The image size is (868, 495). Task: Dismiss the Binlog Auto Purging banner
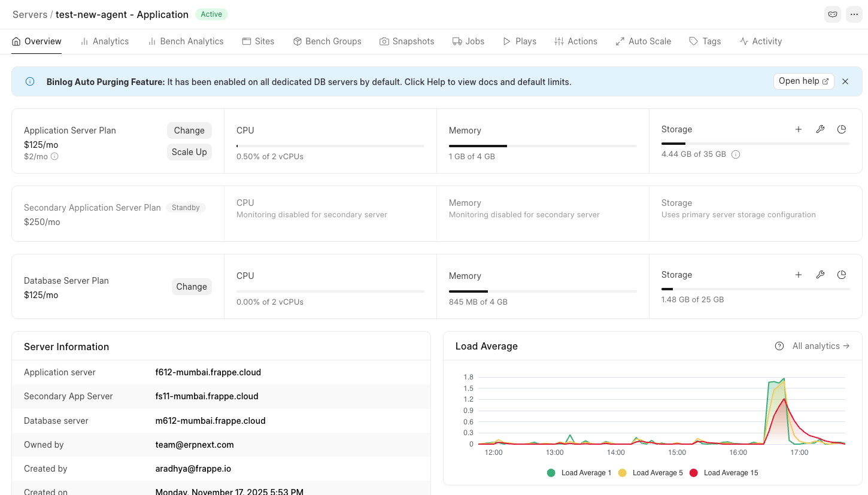click(845, 81)
